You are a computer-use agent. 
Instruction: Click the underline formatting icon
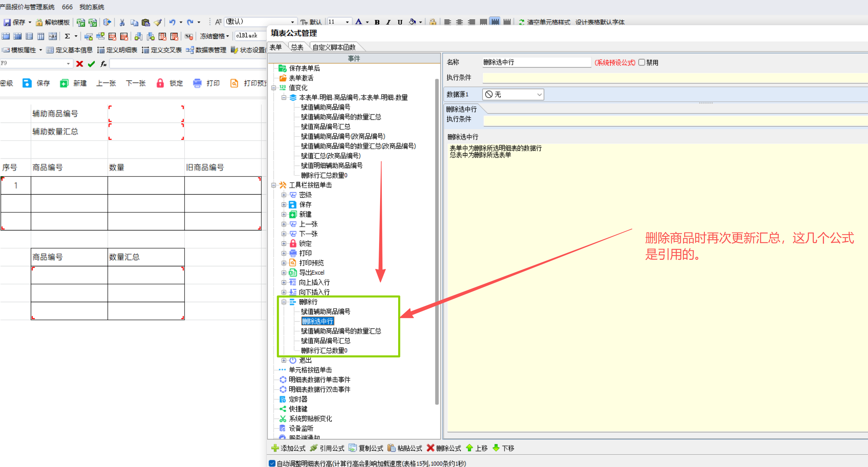coord(400,22)
